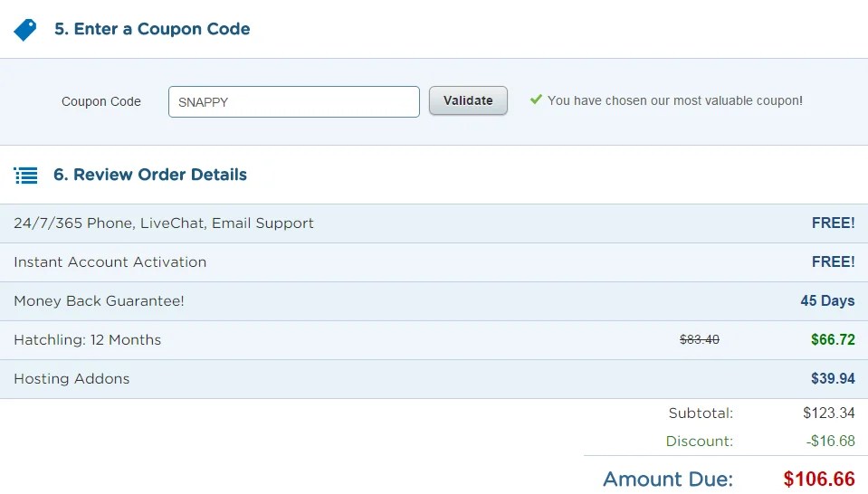Click the blue coupon tag icon

click(25, 30)
